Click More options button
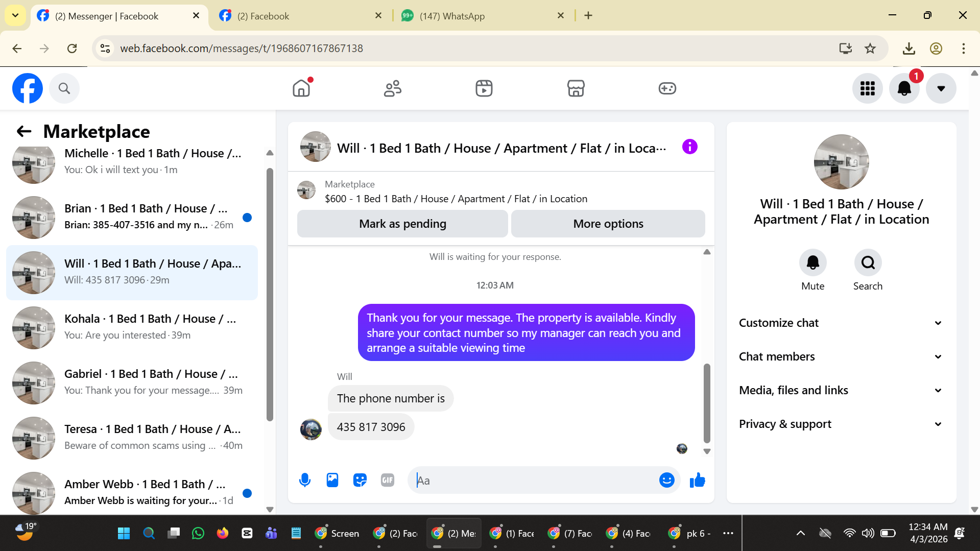Screen dimensions: 980x551 coord(608,224)
